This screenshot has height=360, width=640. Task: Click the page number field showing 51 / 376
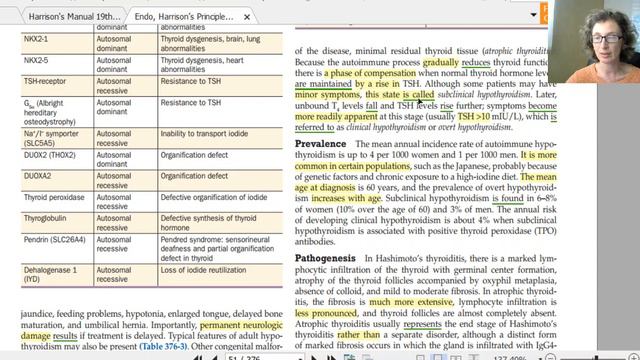[264, 358]
